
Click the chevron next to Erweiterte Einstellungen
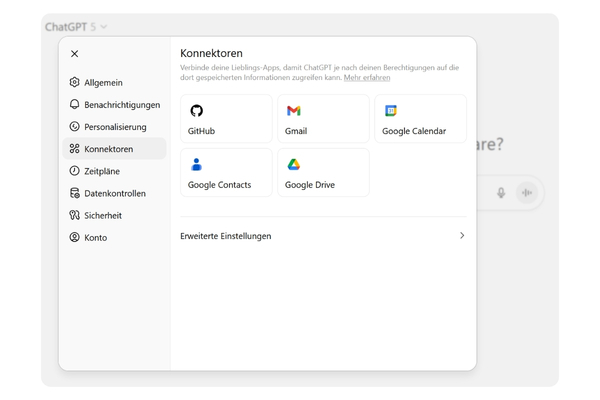pyautogui.click(x=462, y=235)
